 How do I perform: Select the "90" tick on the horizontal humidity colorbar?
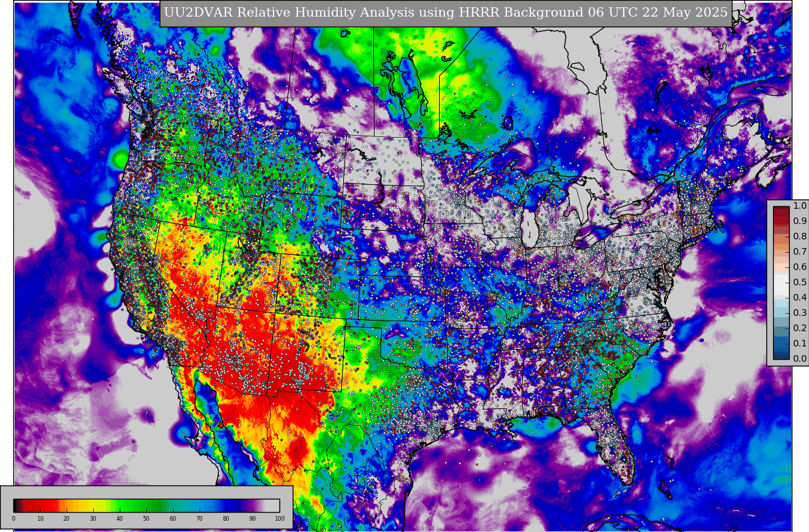coord(253,519)
